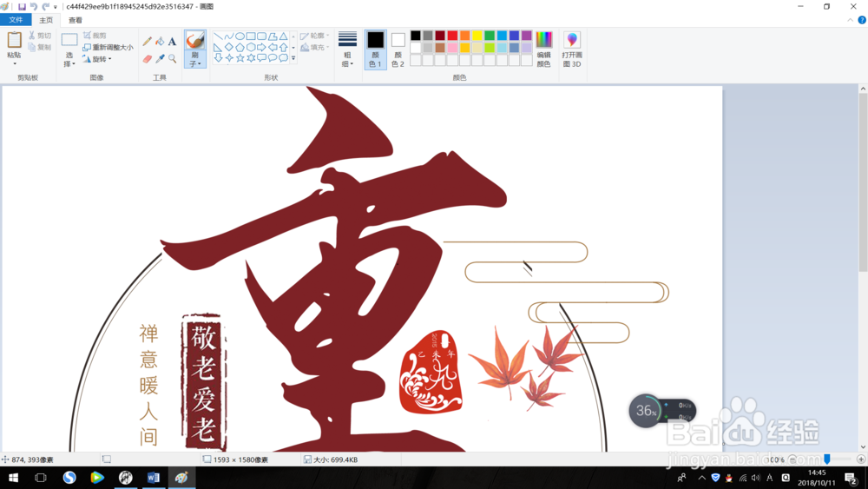The height and width of the screenshot is (489, 868).
Task: Select the Text tool letter A
Action: click(172, 42)
